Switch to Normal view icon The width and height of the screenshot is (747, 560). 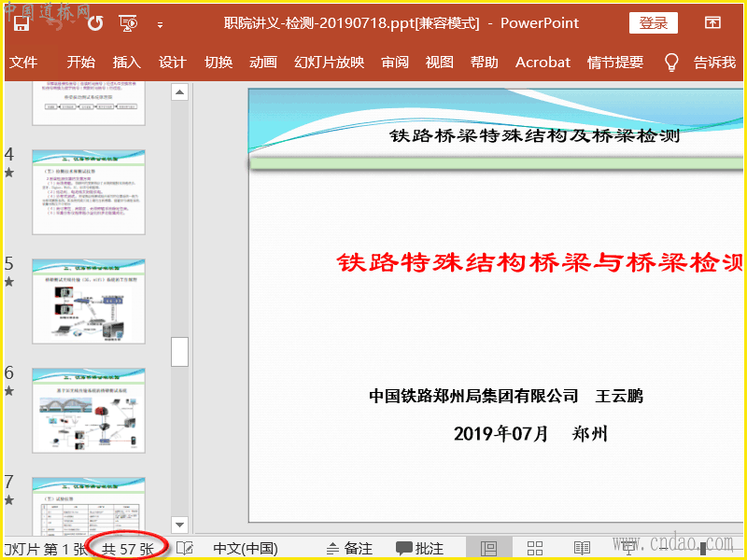pos(488,549)
